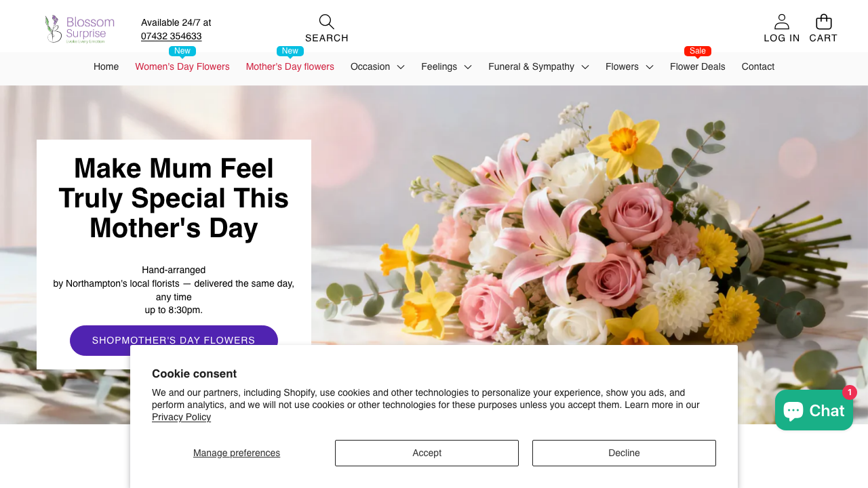Accept the cookie consent

(427, 453)
